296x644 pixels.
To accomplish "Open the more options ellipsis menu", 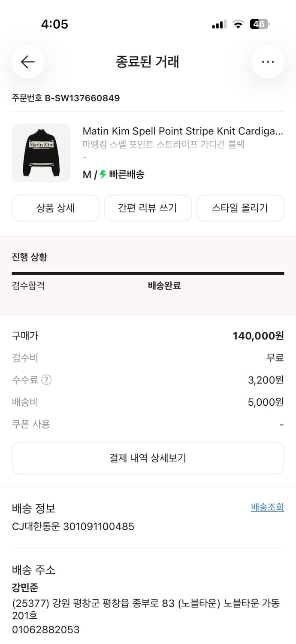I will pyautogui.click(x=268, y=62).
